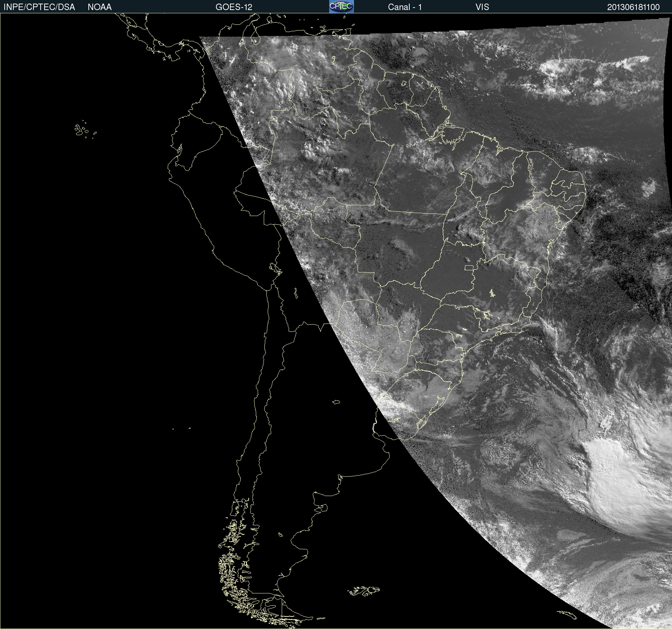Click the NOAA label in header

point(100,7)
